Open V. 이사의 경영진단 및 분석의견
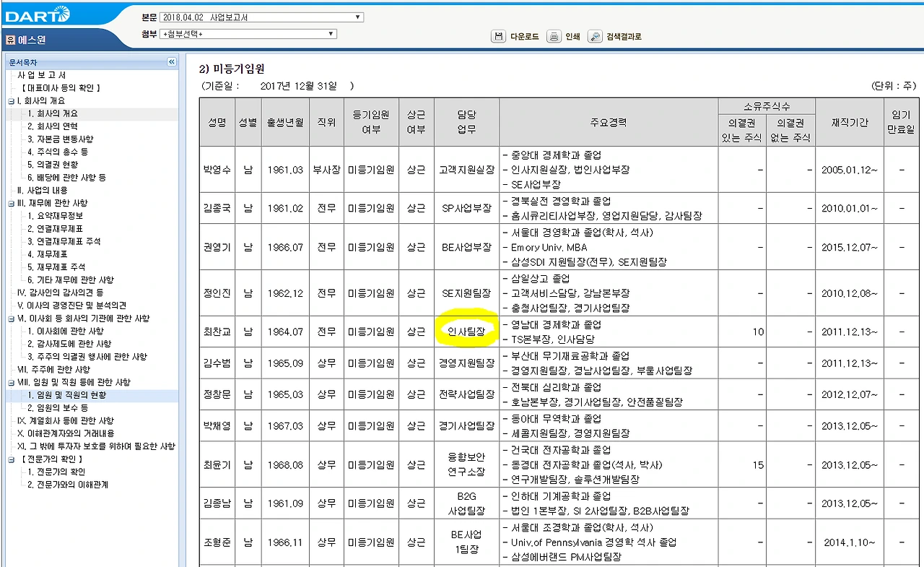 (x=72, y=306)
